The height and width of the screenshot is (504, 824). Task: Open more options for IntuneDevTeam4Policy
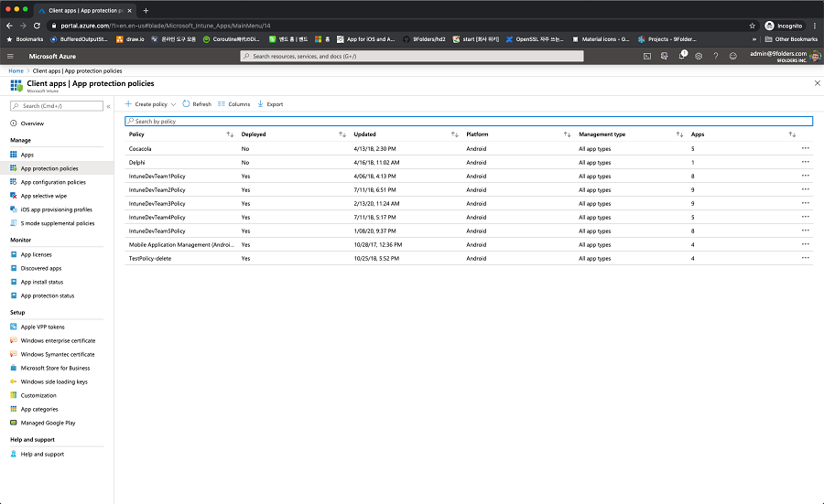coord(805,217)
